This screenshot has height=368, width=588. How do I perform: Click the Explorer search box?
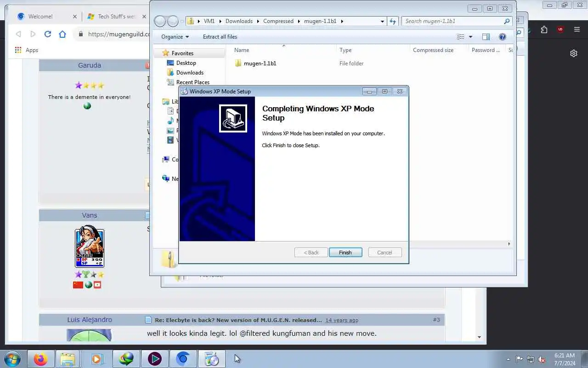[457, 21]
